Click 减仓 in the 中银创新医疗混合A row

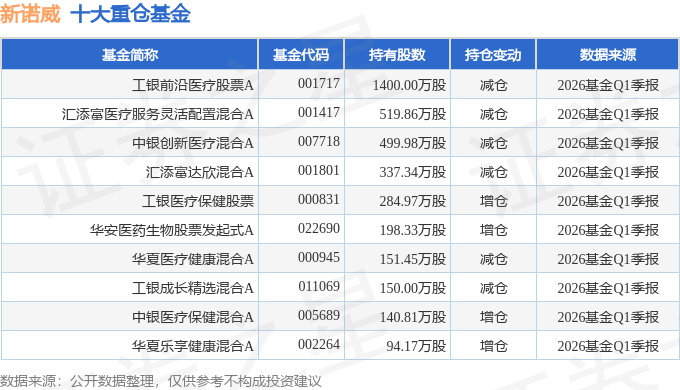494,143
